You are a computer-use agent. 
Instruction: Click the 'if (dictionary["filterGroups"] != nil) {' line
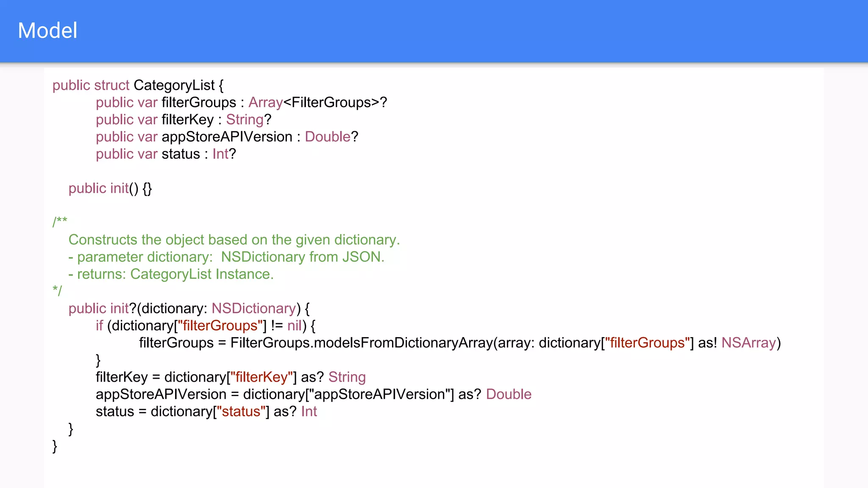[x=206, y=326]
